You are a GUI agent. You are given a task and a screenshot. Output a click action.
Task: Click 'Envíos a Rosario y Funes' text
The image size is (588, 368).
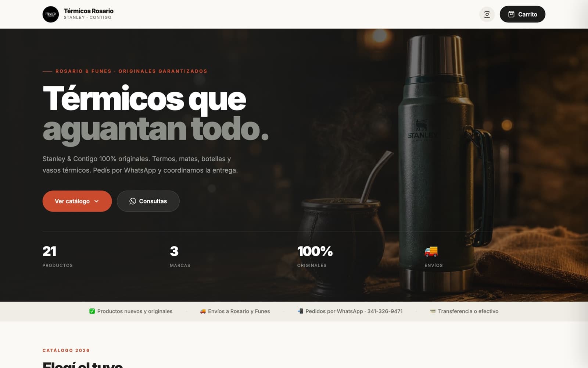click(239, 311)
